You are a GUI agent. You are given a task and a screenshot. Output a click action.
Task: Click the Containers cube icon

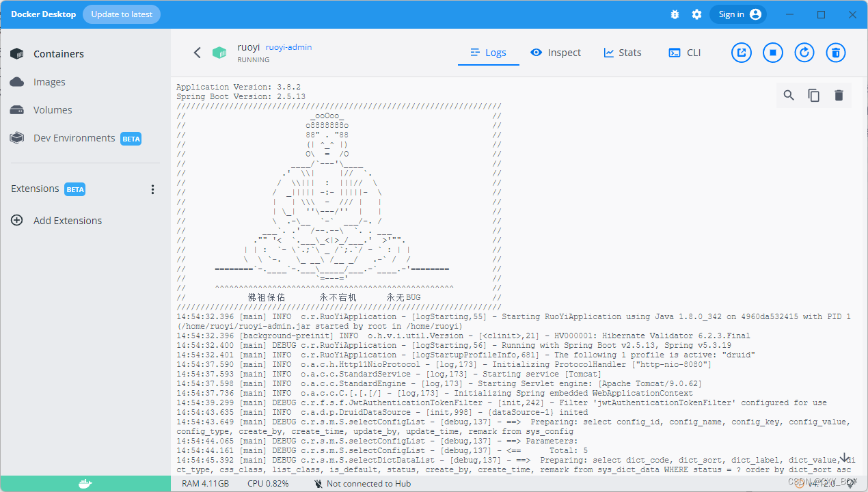(x=17, y=54)
